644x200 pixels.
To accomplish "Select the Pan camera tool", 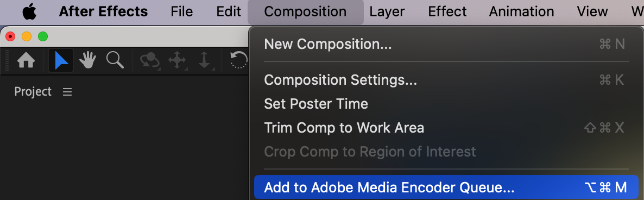I will click(x=177, y=61).
